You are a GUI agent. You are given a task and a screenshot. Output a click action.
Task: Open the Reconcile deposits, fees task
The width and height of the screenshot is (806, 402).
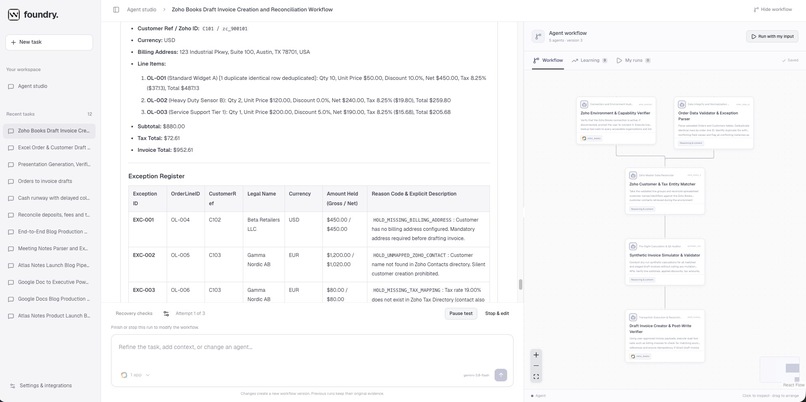49,215
